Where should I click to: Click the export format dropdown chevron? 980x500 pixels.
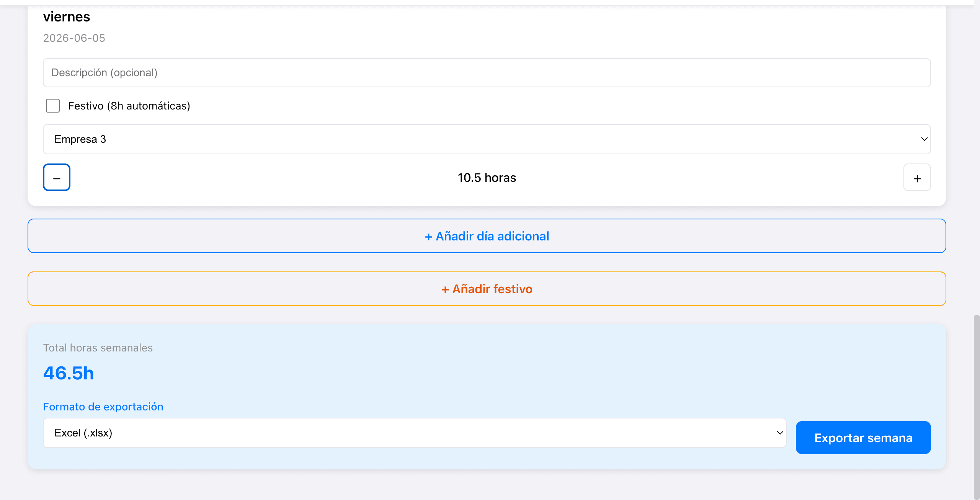780,433
